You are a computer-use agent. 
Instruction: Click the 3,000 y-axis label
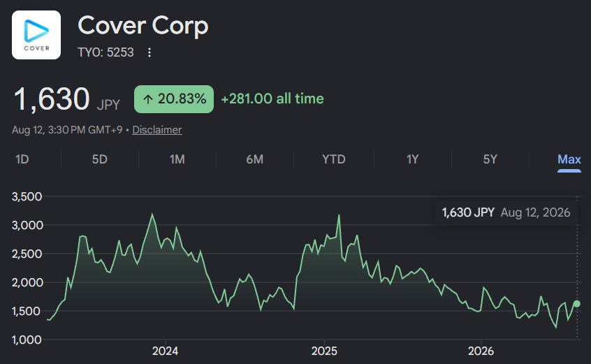coord(27,226)
